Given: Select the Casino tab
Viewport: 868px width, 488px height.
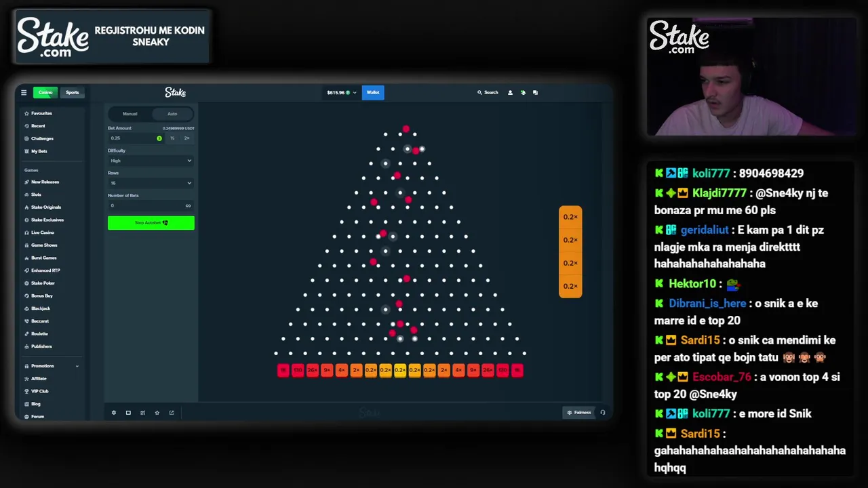Looking at the screenshot, I should pos(45,93).
